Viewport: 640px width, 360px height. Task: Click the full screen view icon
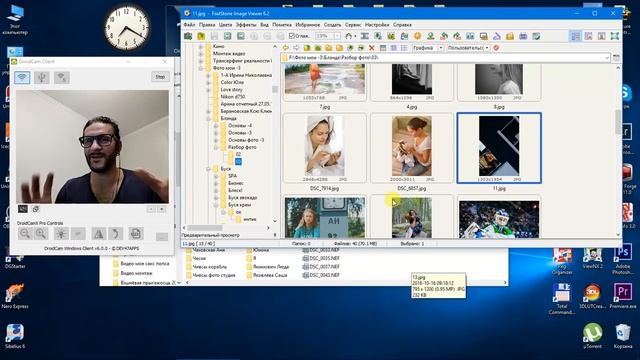pos(614,36)
